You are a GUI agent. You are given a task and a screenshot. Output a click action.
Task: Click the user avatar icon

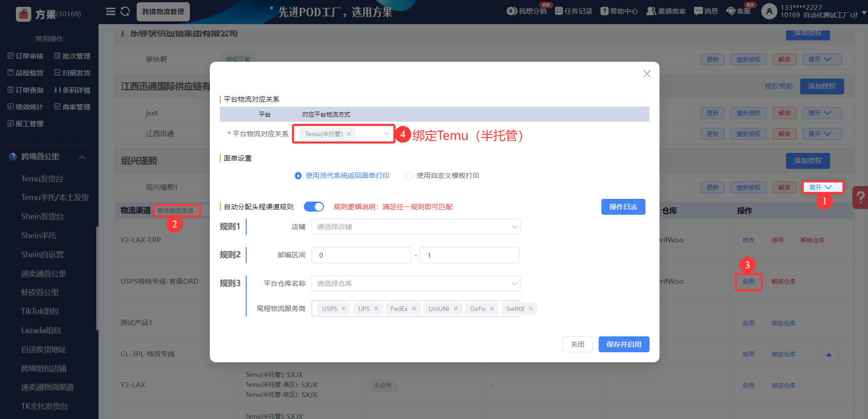[x=769, y=11]
